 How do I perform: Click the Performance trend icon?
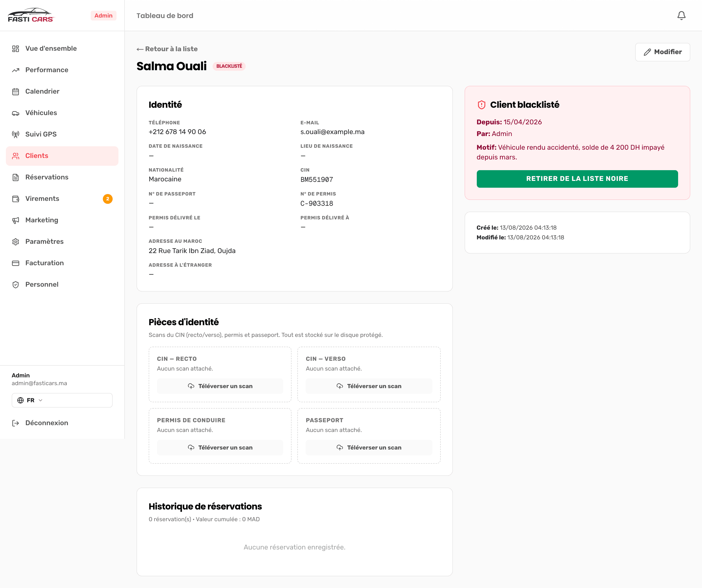click(16, 70)
